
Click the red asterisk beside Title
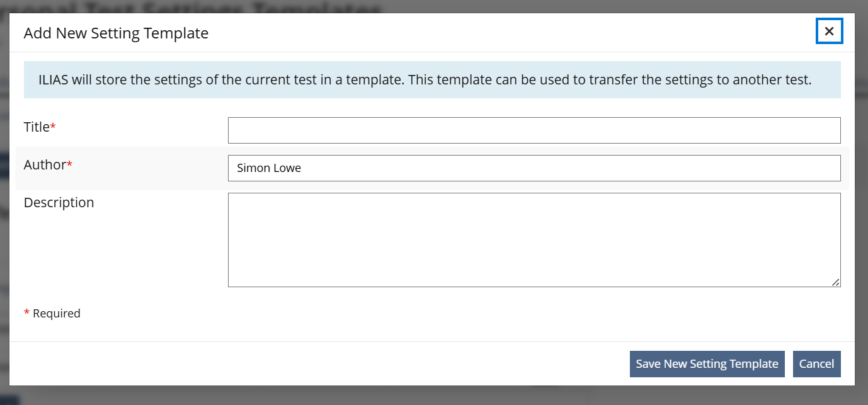53,128
